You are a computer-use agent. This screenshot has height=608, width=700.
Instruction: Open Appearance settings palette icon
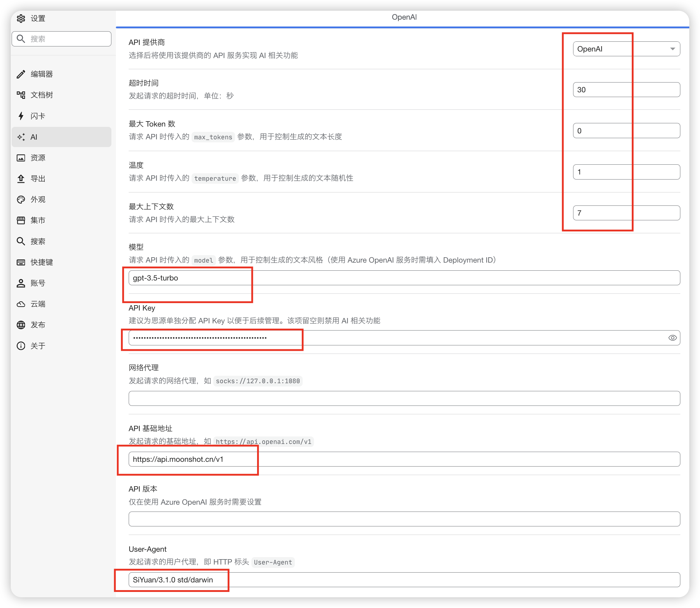pos(21,199)
